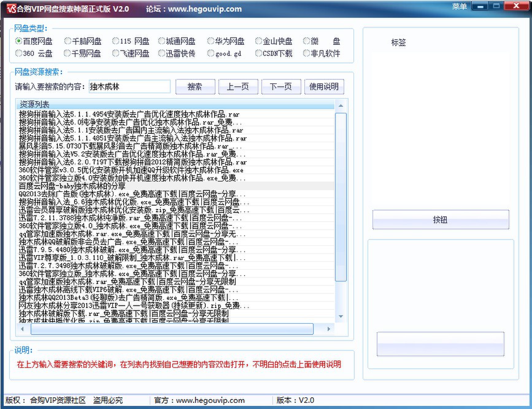
Task: Select CSDN下载 radio option
Action: (274, 53)
